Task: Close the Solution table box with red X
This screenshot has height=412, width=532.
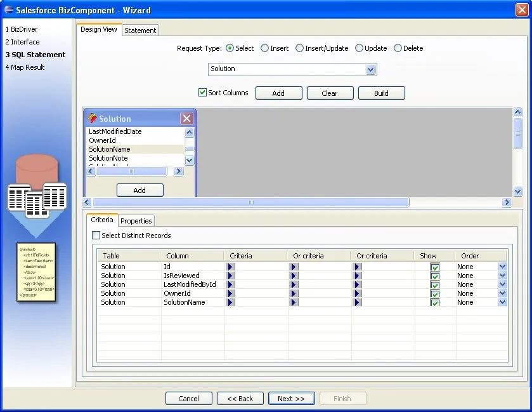Action: point(186,119)
